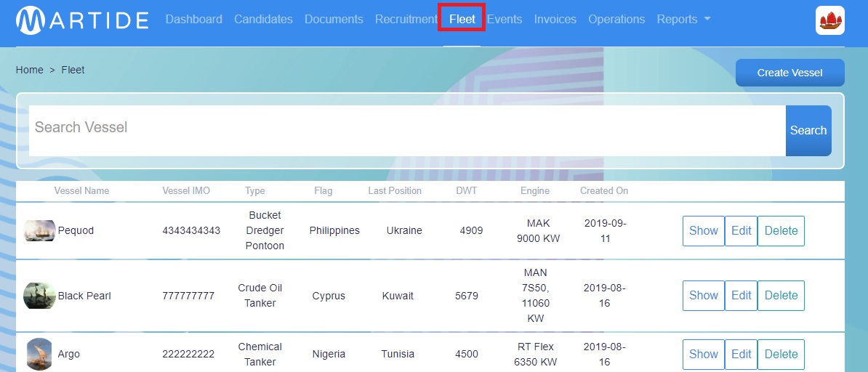Click the Kuwait last position cell

[398, 296]
